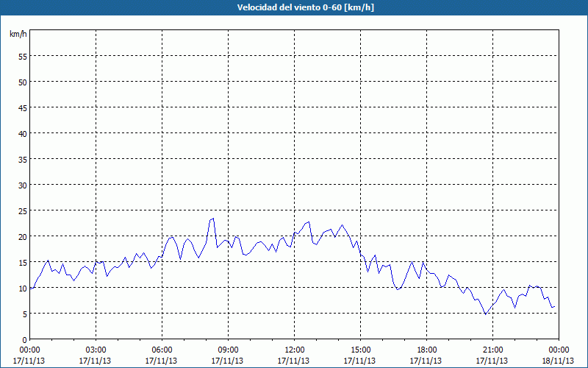Click the '40' y-axis label

pos(23,133)
